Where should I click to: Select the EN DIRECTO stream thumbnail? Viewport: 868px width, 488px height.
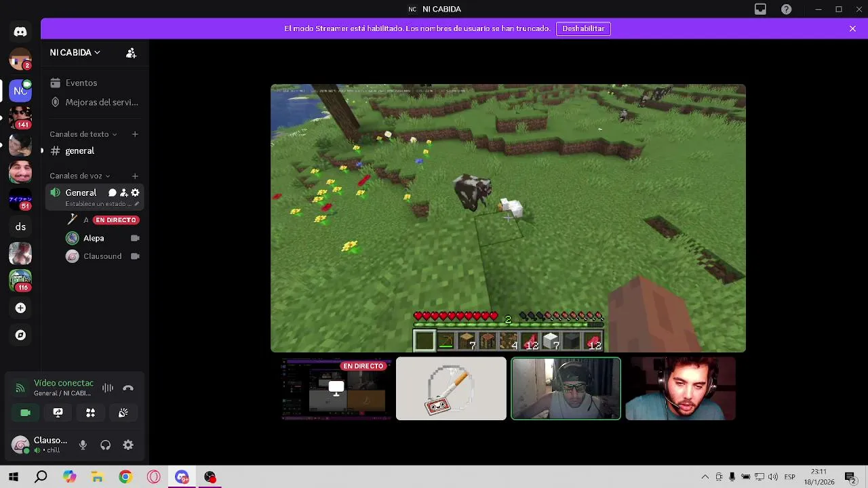[336, 389]
